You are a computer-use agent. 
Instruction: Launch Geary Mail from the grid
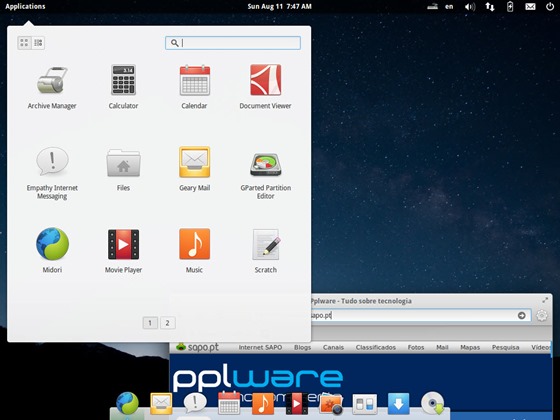tap(194, 169)
